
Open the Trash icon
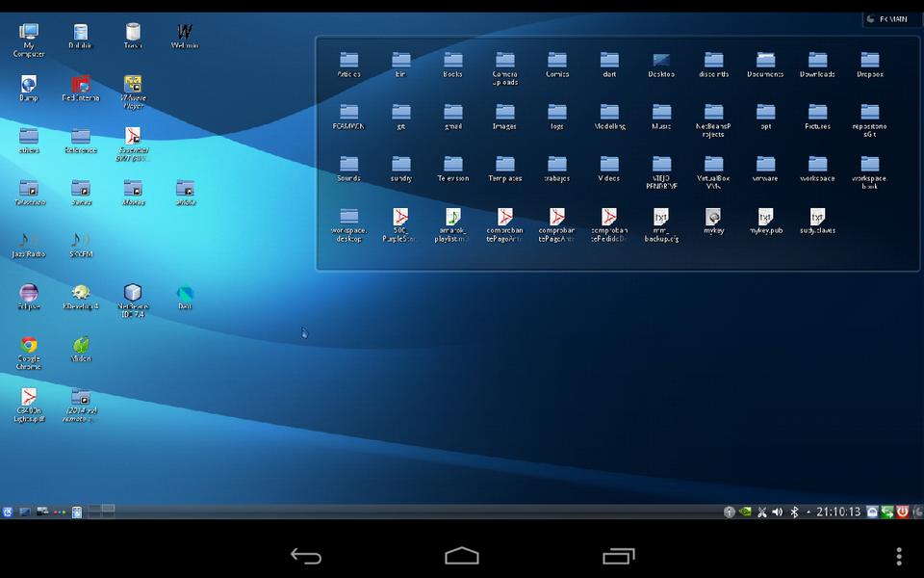coord(133,34)
